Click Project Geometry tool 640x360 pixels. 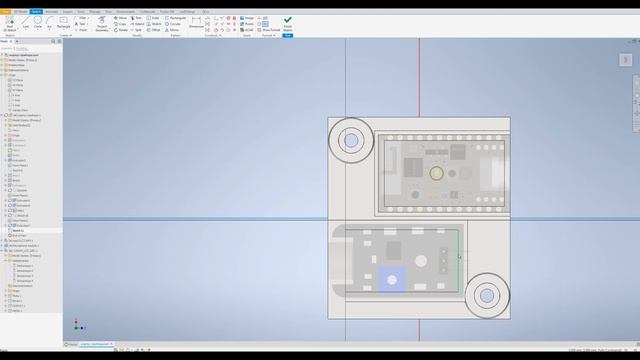[x=102, y=24]
